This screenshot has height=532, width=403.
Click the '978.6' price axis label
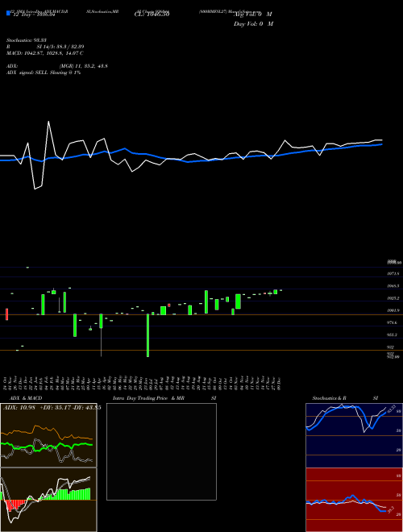[x=392, y=322]
